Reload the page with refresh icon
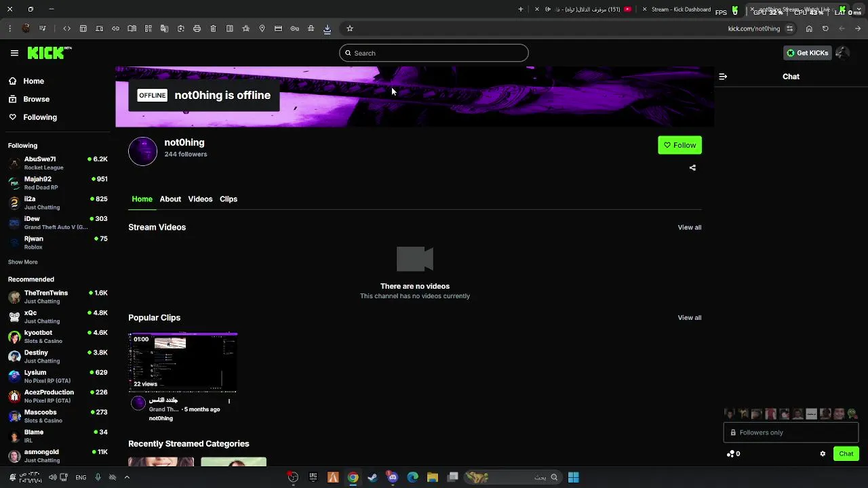Image resolution: width=868 pixels, height=488 pixels. pos(825,28)
